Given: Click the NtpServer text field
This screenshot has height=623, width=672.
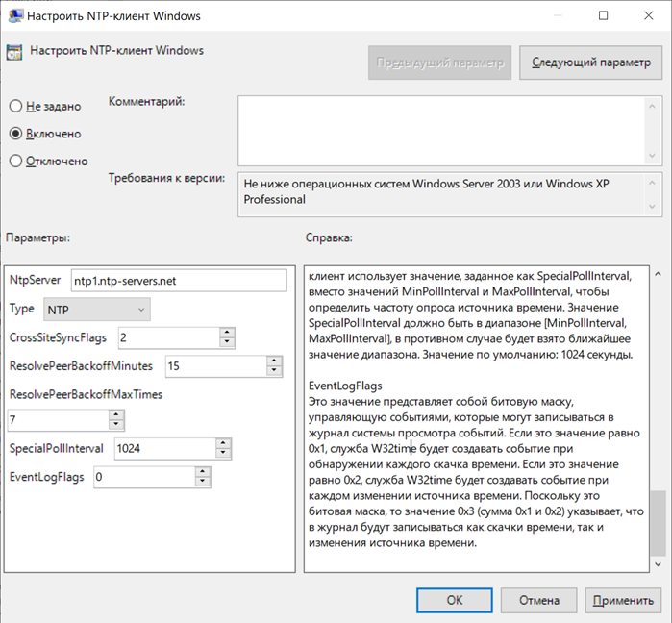Looking at the screenshot, I should pos(179,280).
